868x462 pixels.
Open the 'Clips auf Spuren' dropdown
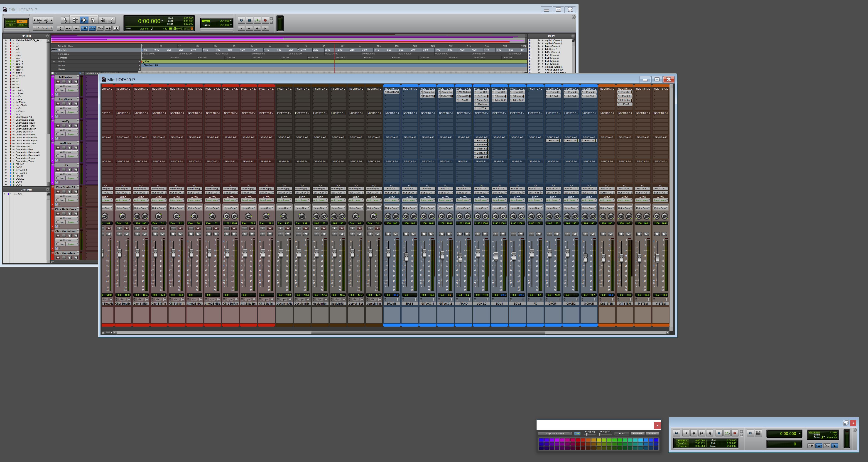pos(555,434)
